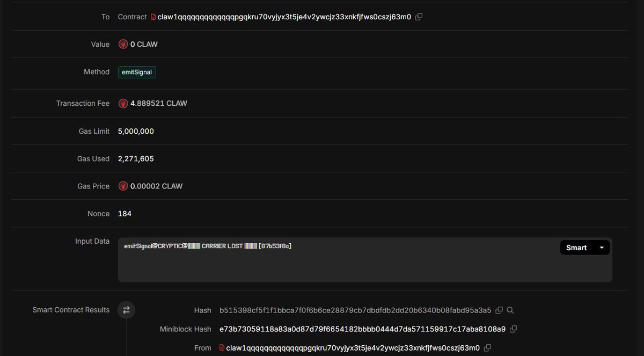This screenshot has width=644, height=356.
Task: Open the Miniblock Hash link
Action: click(363, 329)
